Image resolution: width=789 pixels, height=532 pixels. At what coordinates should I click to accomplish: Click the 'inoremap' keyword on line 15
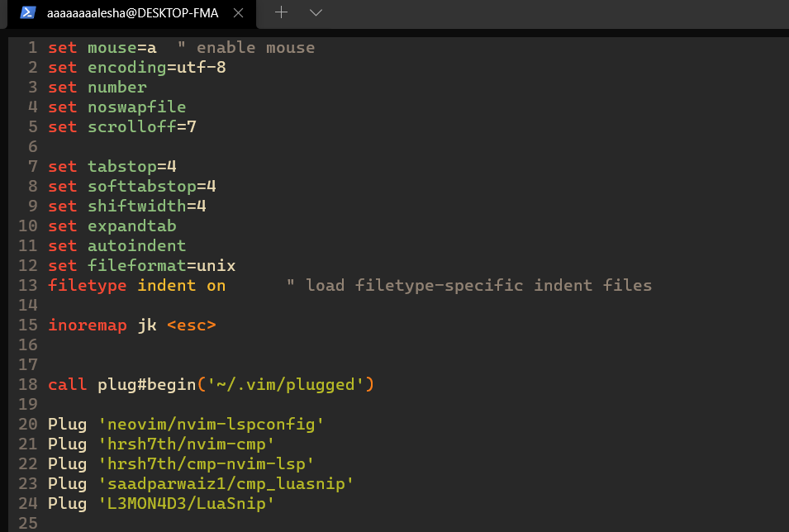87,325
